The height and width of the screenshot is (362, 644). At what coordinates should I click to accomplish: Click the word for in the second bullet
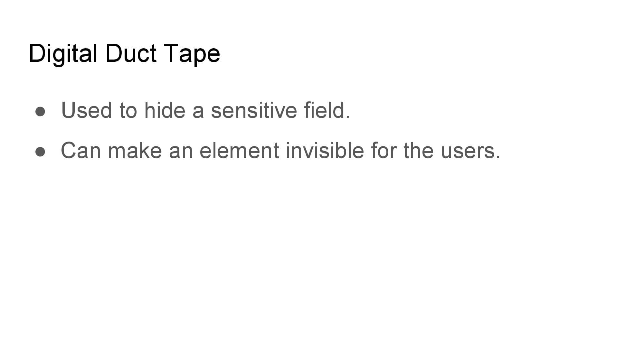pos(384,150)
